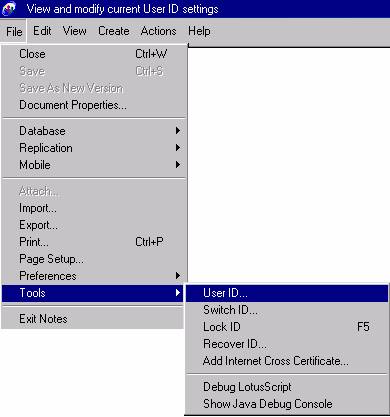The image size is (390, 417).
Task: Open the Edit menu
Action: 42,31
